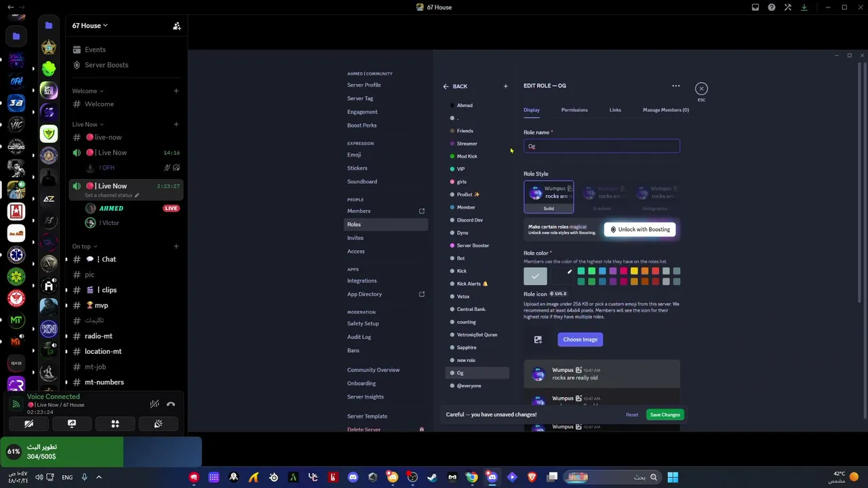Turn on camera in the voice panel
The image size is (868, 488).
[x=28, y=424]
